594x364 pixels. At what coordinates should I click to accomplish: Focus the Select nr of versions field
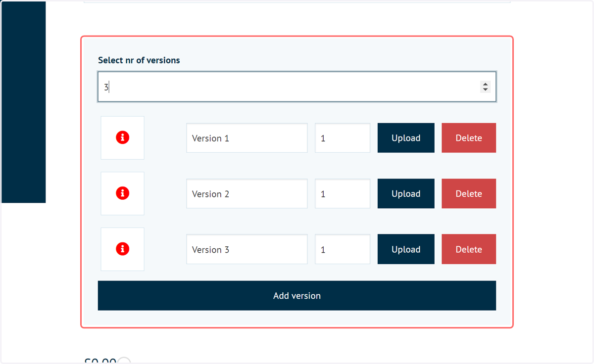tap(297, 87)
